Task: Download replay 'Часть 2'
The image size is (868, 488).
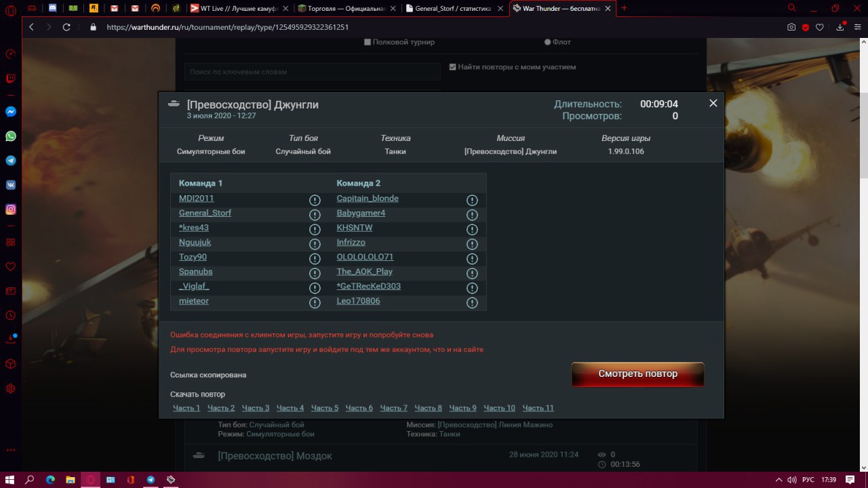Action: 221,408
